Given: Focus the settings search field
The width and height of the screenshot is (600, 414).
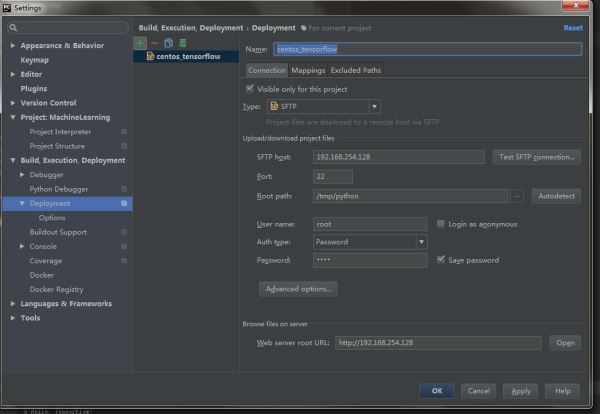Looking at the screenshot, I should pyautogui.click(x=68, y=28).
